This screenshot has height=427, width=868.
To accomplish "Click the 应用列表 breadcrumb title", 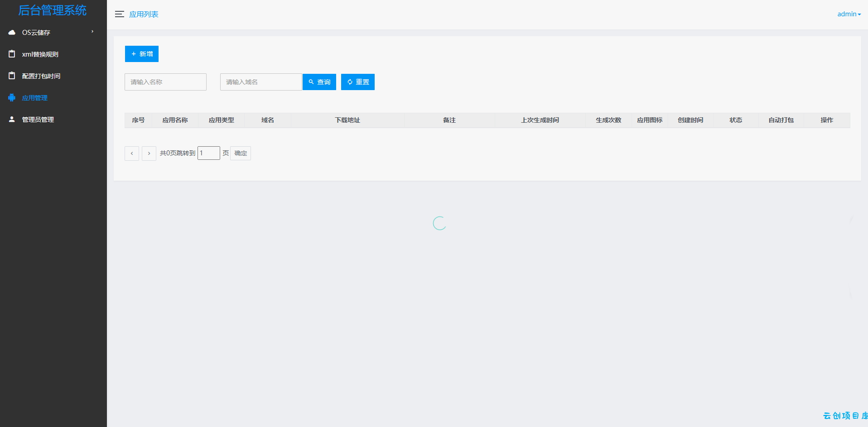I will click(x=144, y=14).
